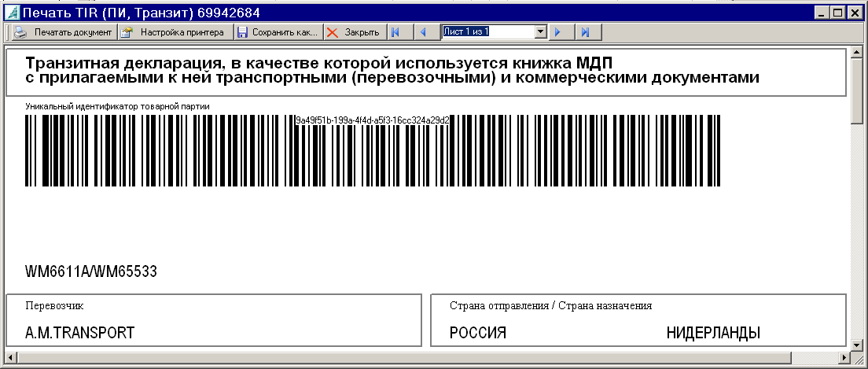Expand the page selector dropdown arrow
Image resolution: width=868 pixels, height=369 pixels.
[x=540, y=32]
